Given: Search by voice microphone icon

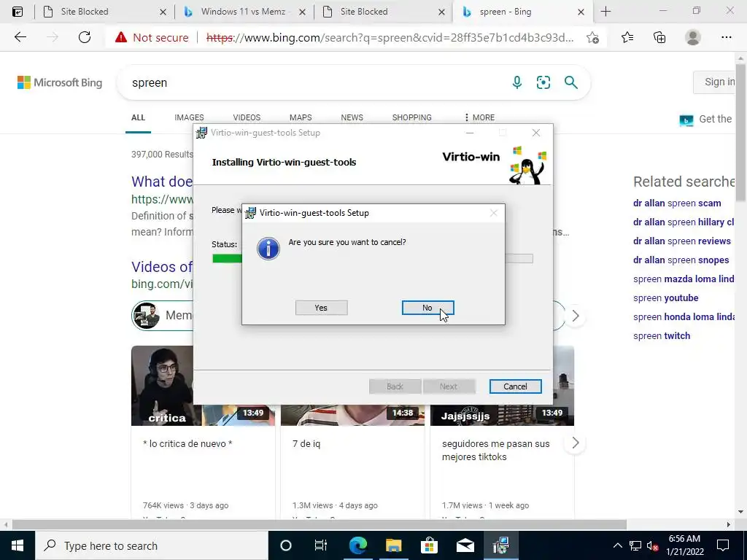Looking at the screenshot, I should (517, 82).
